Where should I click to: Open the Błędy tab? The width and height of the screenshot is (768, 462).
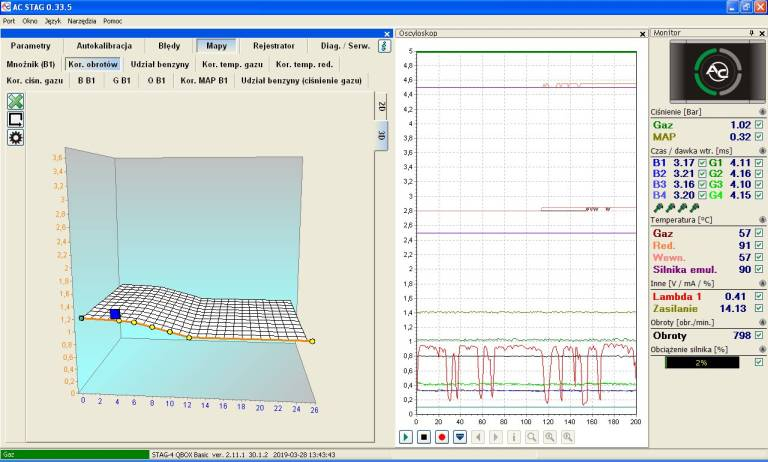point(169,46)
